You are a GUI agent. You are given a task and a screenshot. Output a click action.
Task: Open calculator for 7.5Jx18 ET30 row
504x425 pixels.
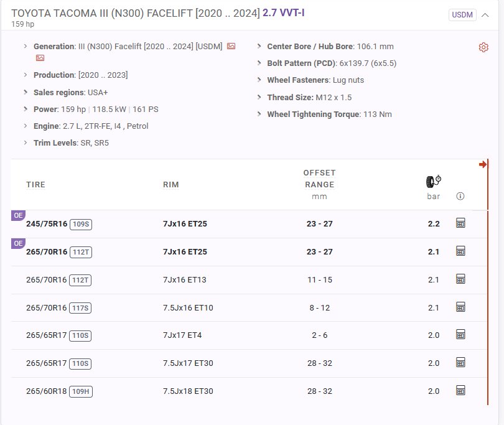click(x=460, y=390)
